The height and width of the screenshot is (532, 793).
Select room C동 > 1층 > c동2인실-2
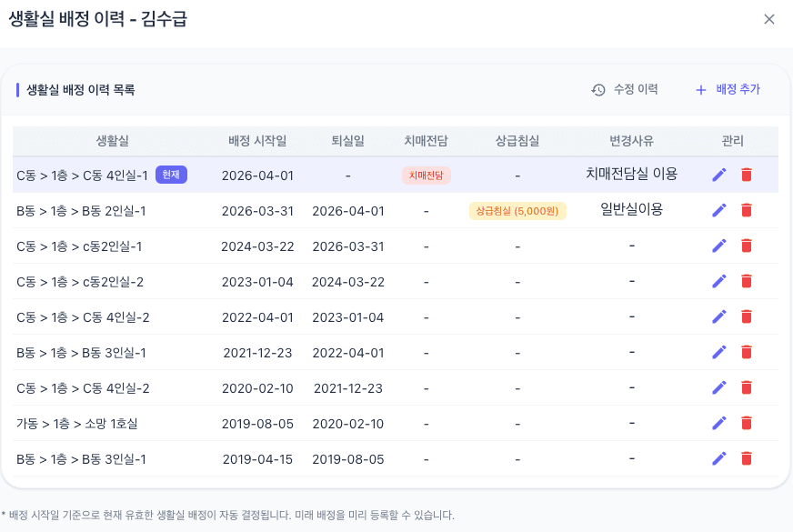pyautogui.click(x=80, y=282)
